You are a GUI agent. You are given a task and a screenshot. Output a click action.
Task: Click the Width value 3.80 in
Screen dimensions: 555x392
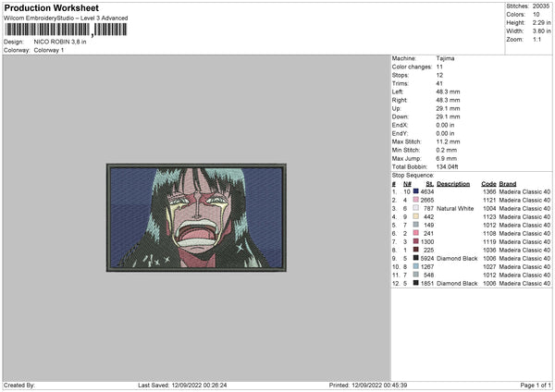pos(541,31)
